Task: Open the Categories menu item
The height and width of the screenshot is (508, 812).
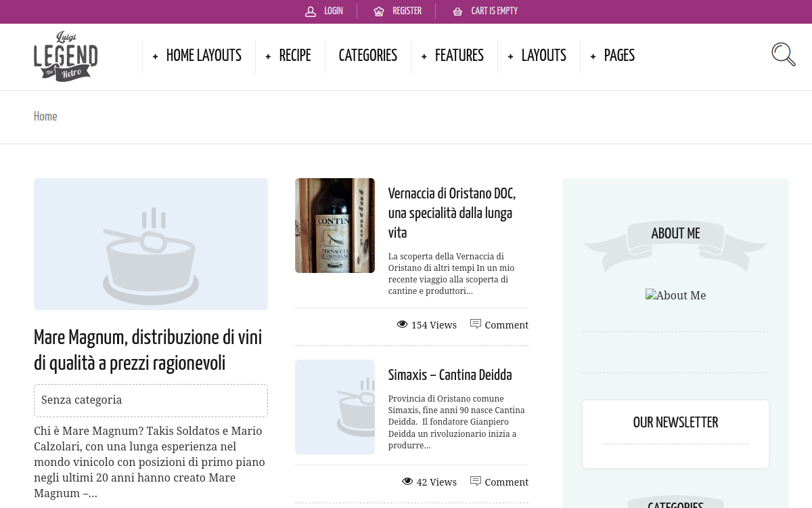Action: click(x=367, y=56)
